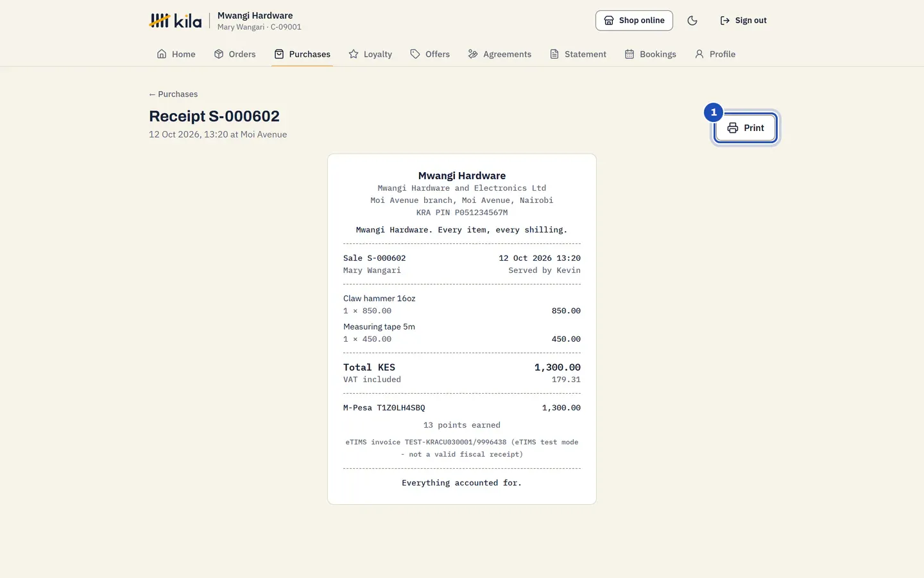Go to the Profile tab

pyautogui.click(x=715, y=54)
